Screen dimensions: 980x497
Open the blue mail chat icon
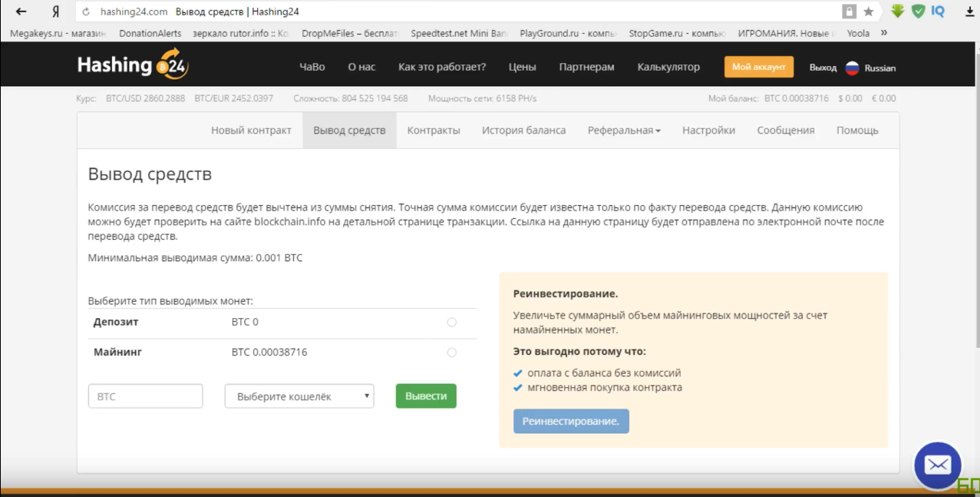(x=937, y=465)
